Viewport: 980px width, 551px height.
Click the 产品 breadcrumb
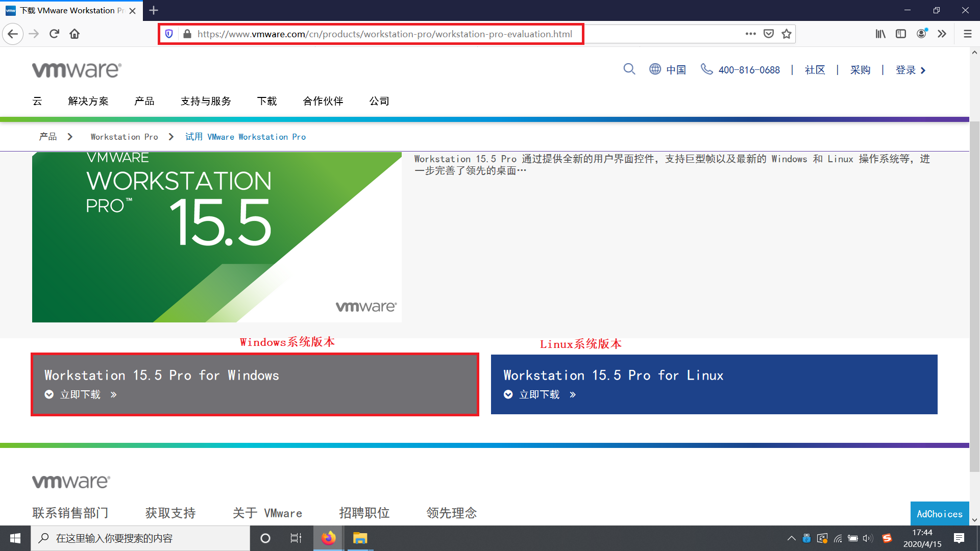tap(48, 137)
